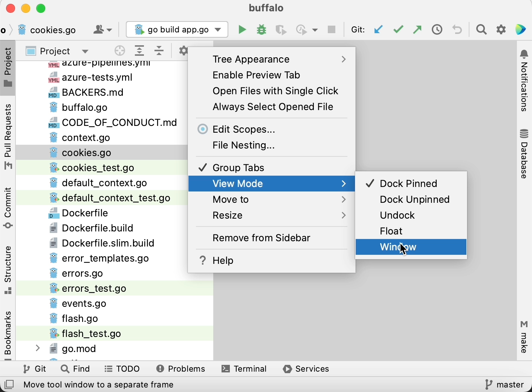532x392 pixels.
Task: Open the Git tool window tab
Action: click(35, 369)
